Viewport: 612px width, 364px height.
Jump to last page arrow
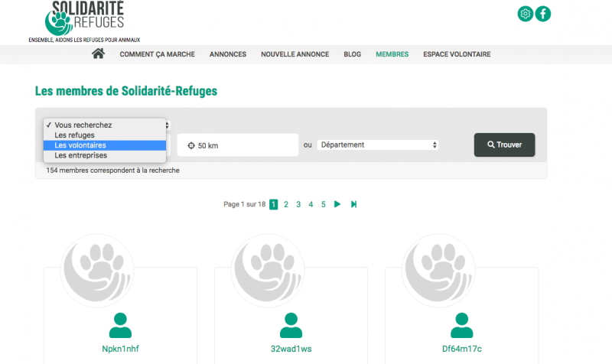[x=353, y=204]
